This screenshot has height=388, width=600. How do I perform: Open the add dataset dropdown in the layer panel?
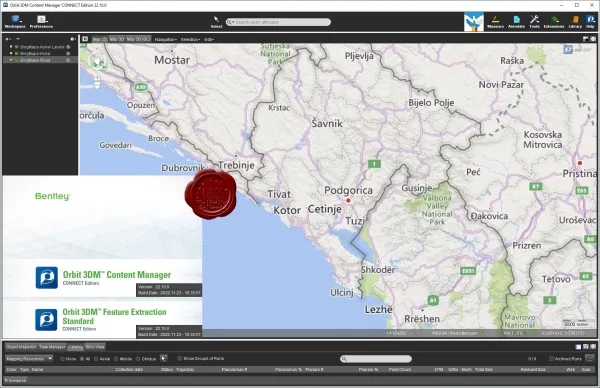pos(8,39)
